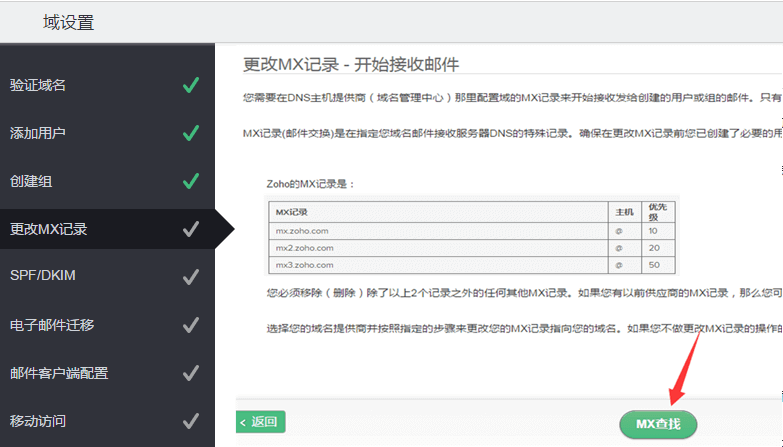Click gray checkmark beside 更改MX记录

[191, 229]
